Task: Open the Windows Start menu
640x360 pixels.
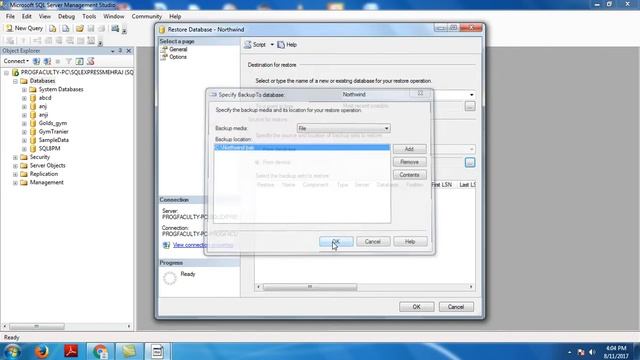Action: coord(12,351)
